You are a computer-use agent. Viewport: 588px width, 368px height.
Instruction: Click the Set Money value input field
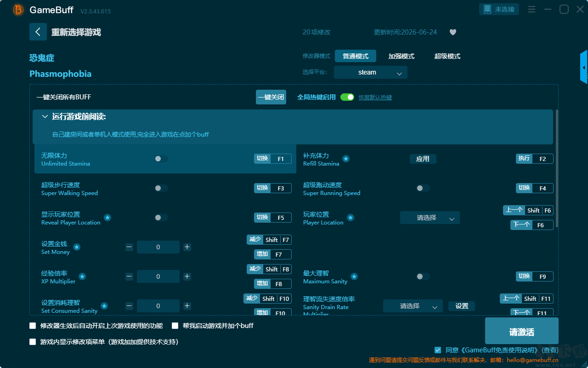pyautogui.click(x=158, y=247)
